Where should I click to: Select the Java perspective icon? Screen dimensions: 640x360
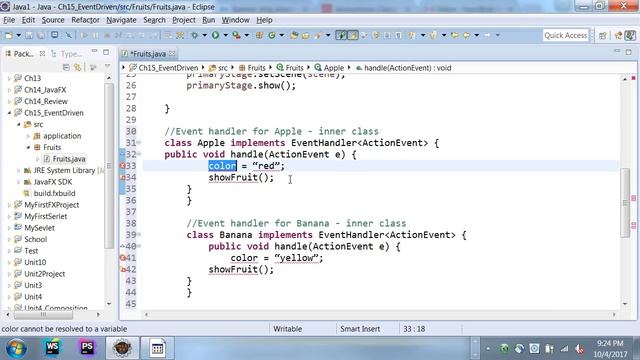pyautogui.click(x=630, y=36)
